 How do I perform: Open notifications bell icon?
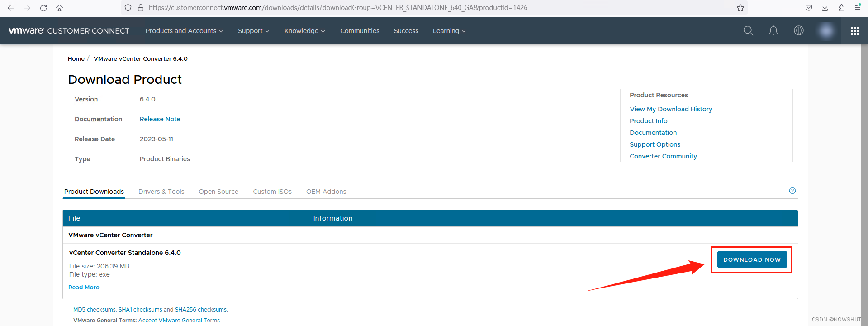click(x=773, y=30)
